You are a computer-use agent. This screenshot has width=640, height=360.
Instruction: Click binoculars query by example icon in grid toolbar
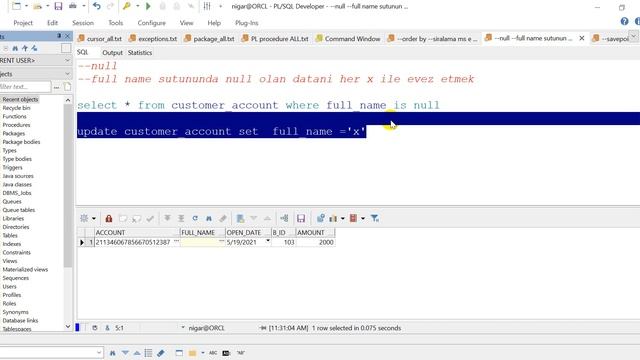[209, 218]
